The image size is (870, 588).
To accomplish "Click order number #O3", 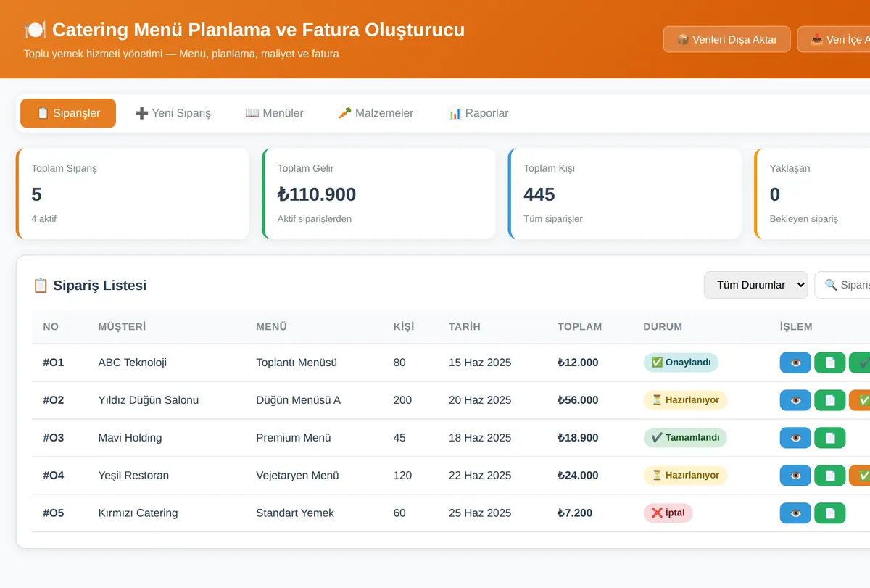I will click(54, 438).
